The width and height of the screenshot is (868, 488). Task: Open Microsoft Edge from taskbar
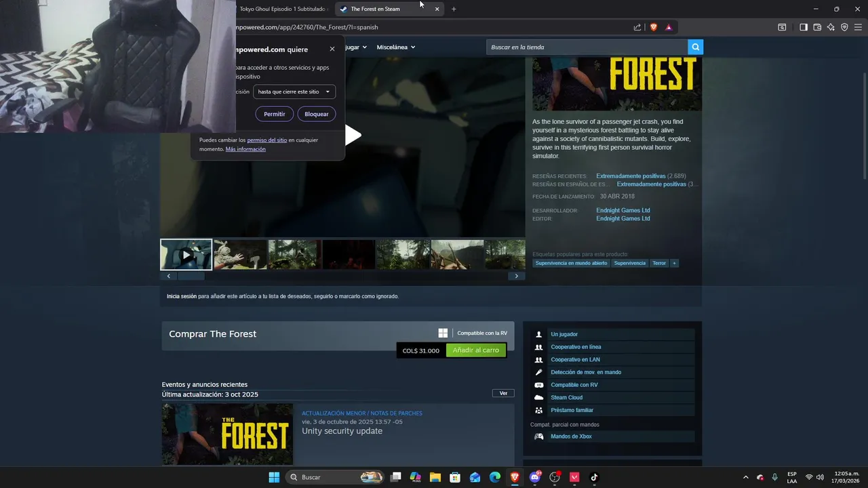pyautogui.click(x=495, y=477)
